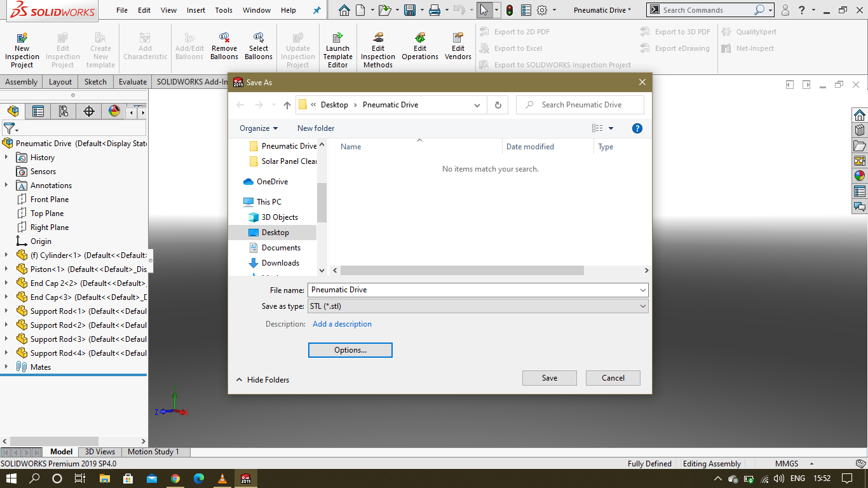Open the Add/Edit Balloons tool
This screenshot has height=488, width=868.
coord(189,46)
